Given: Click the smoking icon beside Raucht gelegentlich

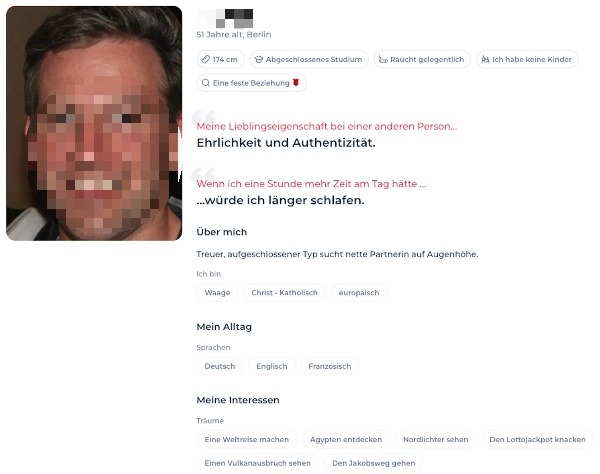Looking at the screenshot, I should click(x=383, y=59).
